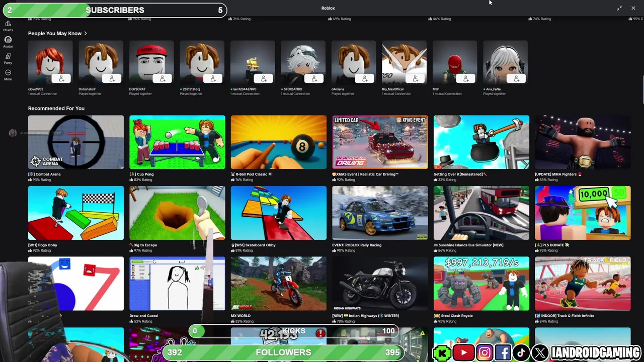Add Rip_MaxOffical as a friend
Screen dimensions: 644x362
(415, 79)
